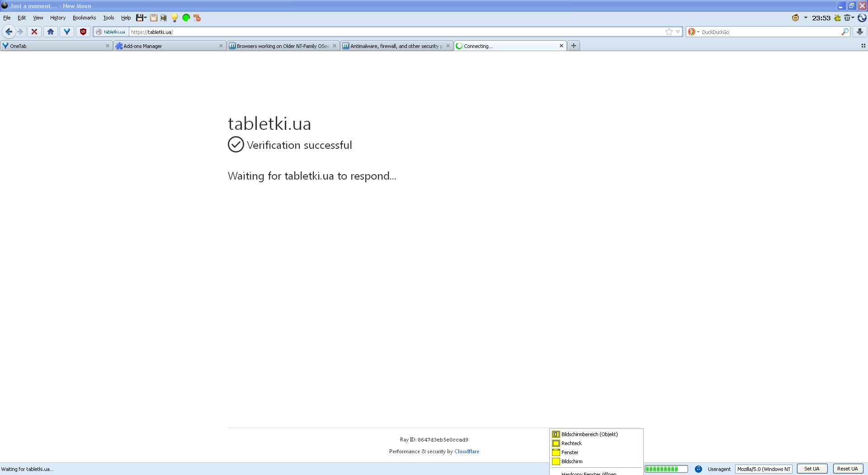Open the Help menu
This screenshot has width=868, height=475.
126,18
